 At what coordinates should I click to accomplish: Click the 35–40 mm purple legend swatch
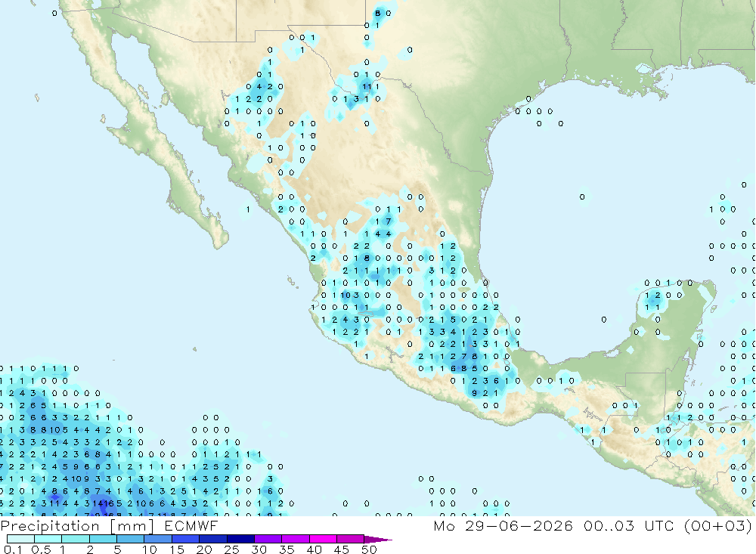coord(295,539)
